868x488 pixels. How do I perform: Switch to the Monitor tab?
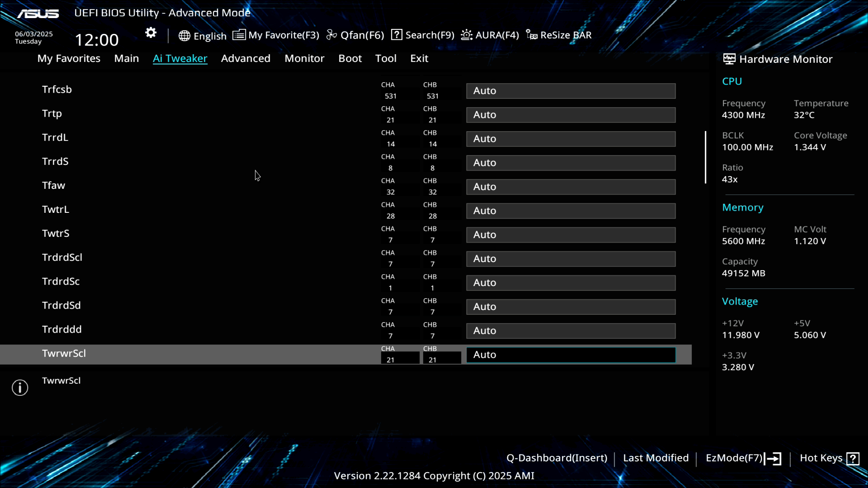point(304,58)
